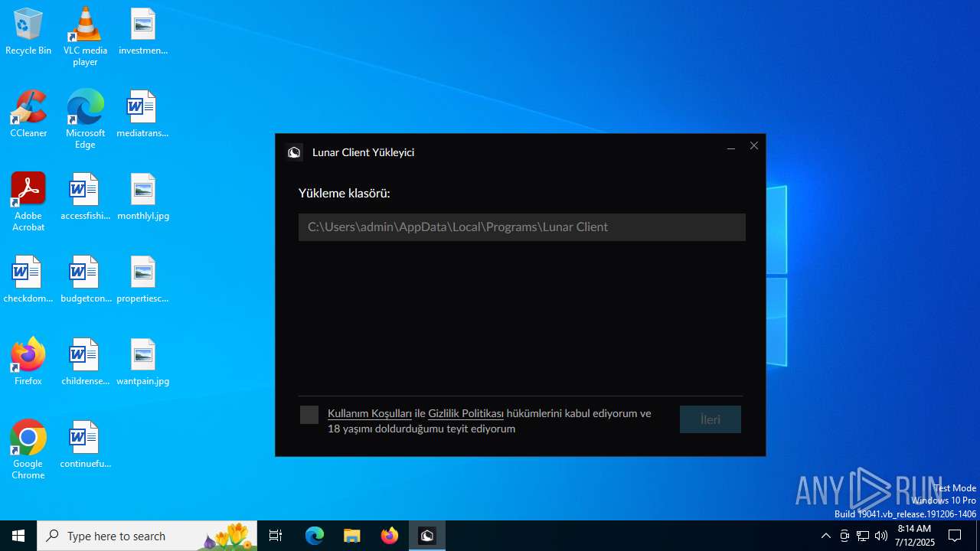
Task: Select the propertiesc... image file
Action: (x=143, y=280)
